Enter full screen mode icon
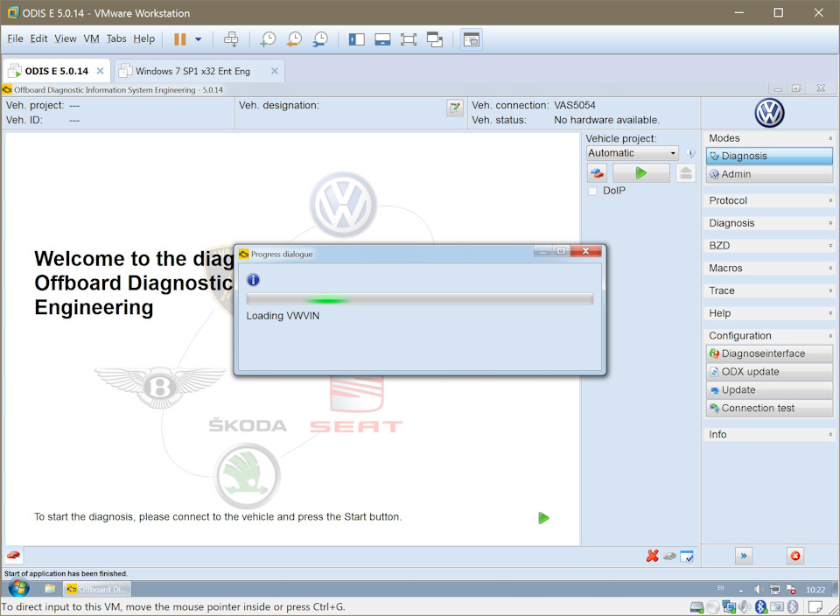The width and height of the screenshot is (840, 616). [409, 39]
